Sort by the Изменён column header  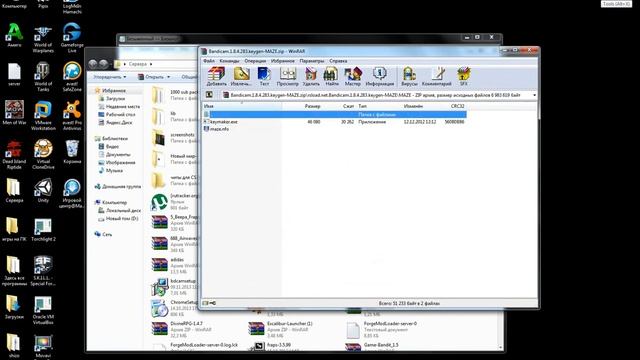click(413, 106)
